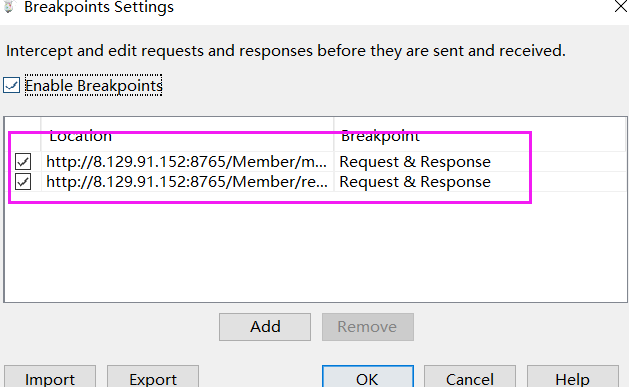
Task: Click the Add button
Action: pyautogui.click(x=265, y=327)
